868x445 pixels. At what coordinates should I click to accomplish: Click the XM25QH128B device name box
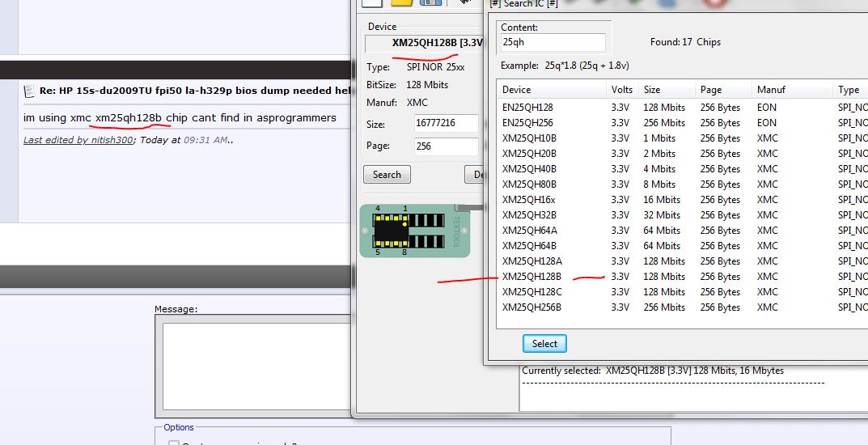424,43
